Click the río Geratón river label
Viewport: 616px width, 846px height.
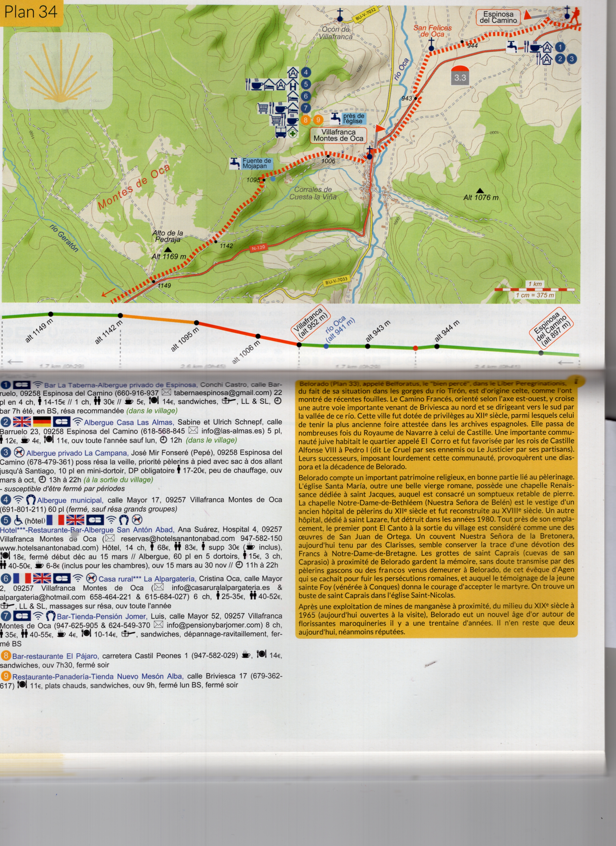[x=64, y=238]
